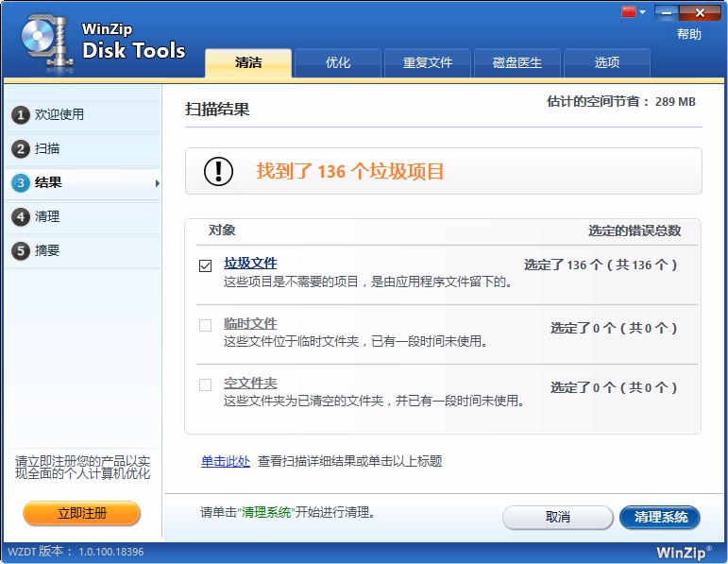This screenshot has height=564, width=728.
Task: Open the 选项 tab
Action: tap(607, 62)
